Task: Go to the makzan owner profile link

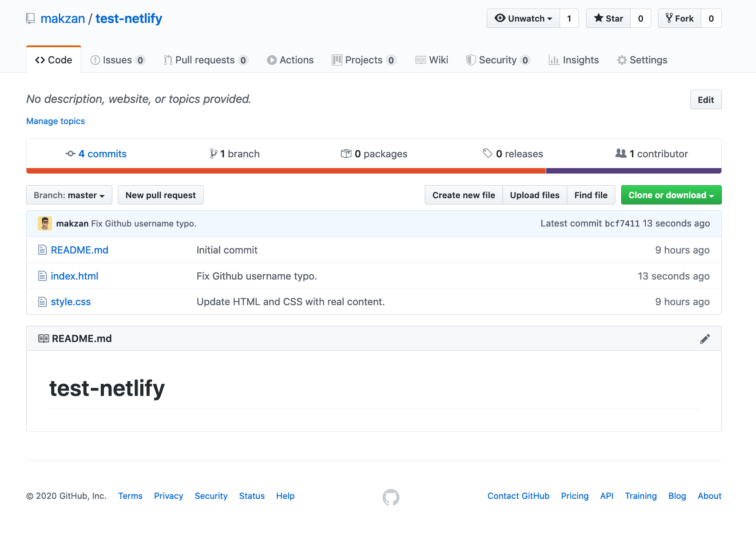Action: pyautogui.click(x=63, y=18)
